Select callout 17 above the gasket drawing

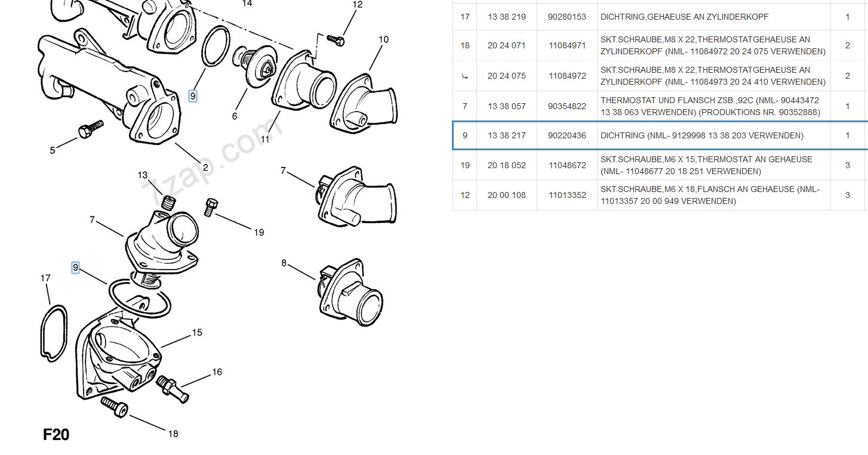tap(45, 278)
